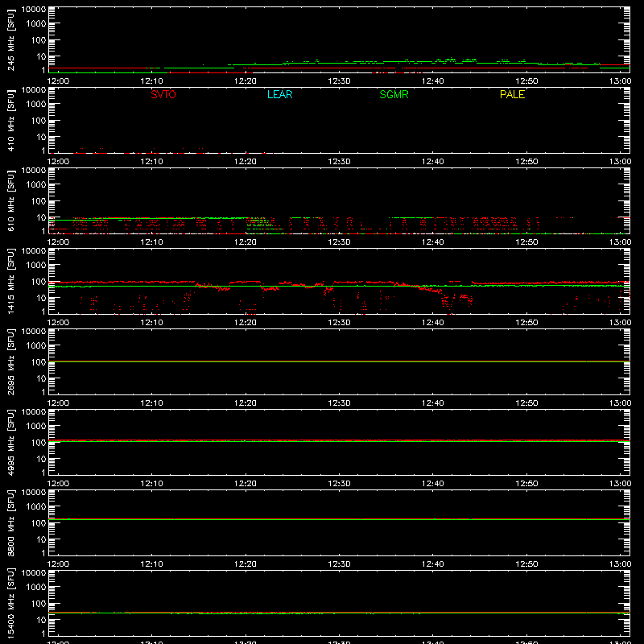This screenshot has width=644, height=644.
Task: Click 12:00 tick label under 610 MHz plot
Action: 58,242
